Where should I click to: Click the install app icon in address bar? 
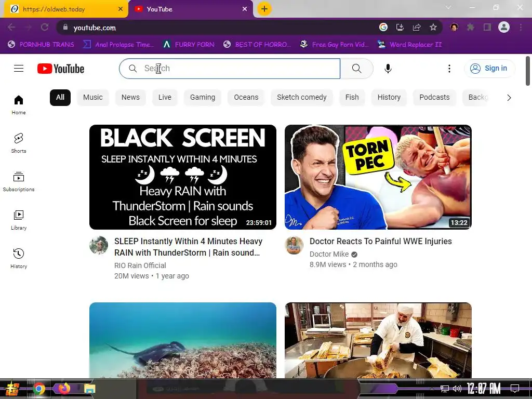click(400, 28)
